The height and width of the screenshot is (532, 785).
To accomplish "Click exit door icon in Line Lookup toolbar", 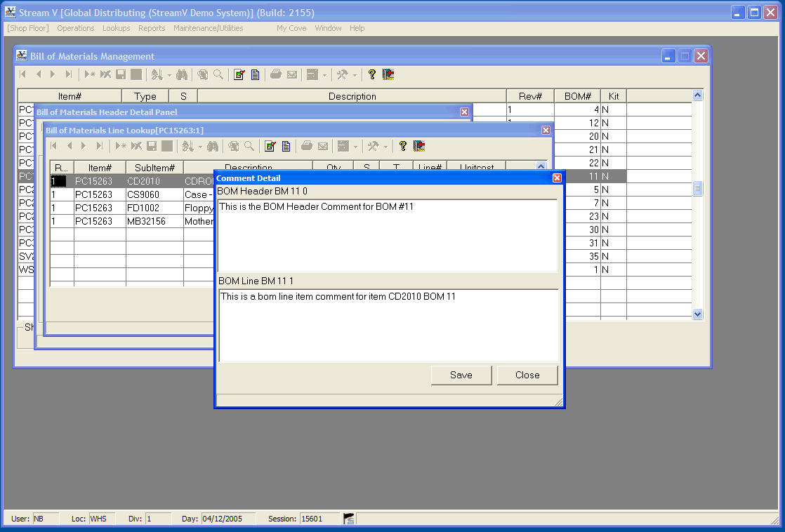I will point(420,146).
